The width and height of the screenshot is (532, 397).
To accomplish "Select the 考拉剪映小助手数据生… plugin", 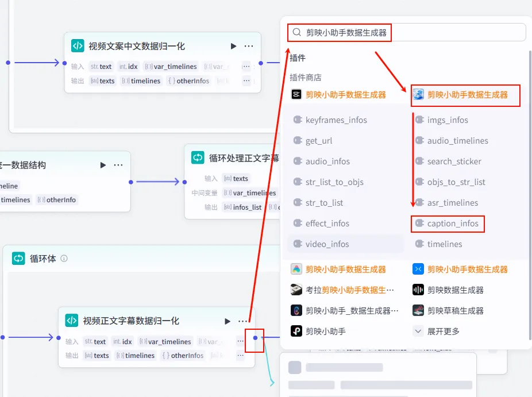I will point(342,290).
